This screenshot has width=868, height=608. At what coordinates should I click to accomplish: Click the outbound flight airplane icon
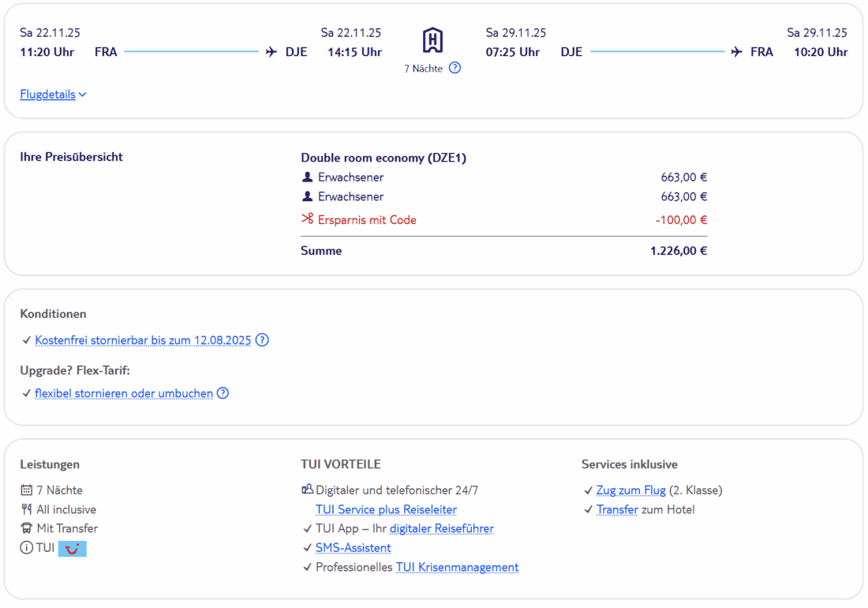[271, 52]
